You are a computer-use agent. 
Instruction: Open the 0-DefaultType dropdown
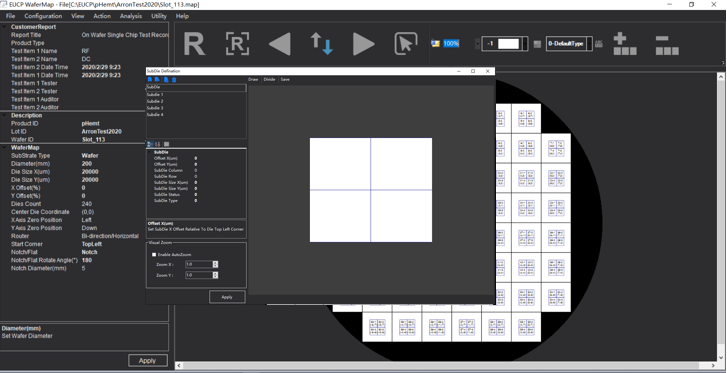click(x=589, y=44)
